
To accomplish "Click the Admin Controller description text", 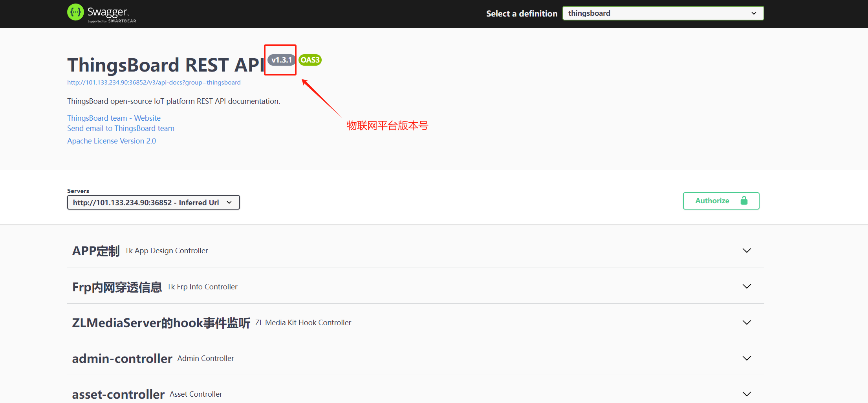I will tap(206, 359).
